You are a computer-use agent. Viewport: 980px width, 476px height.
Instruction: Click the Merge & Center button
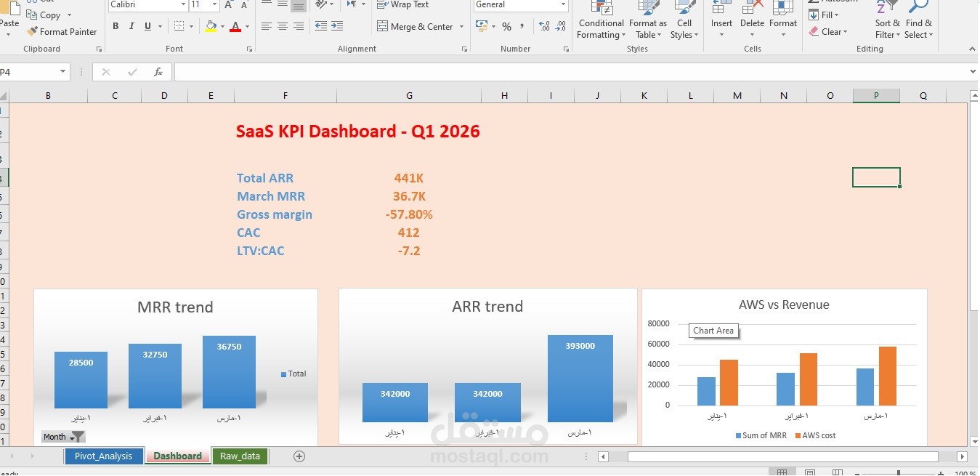(416, 26)
